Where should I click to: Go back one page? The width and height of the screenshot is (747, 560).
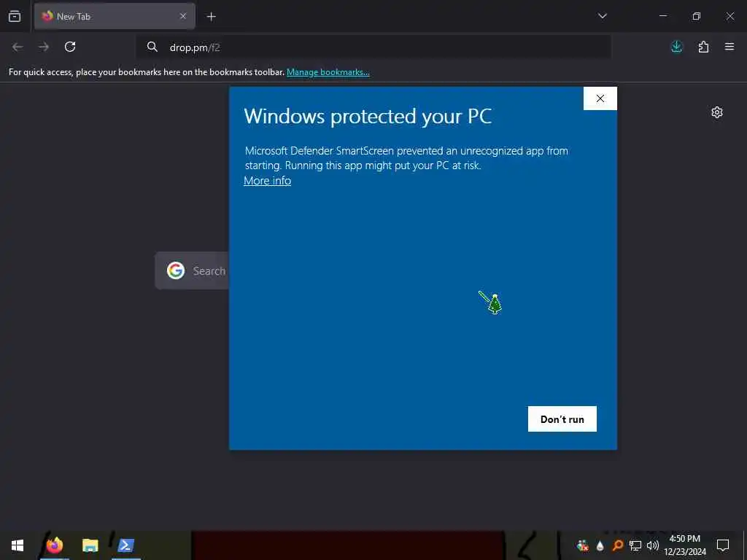coord(18,47)
